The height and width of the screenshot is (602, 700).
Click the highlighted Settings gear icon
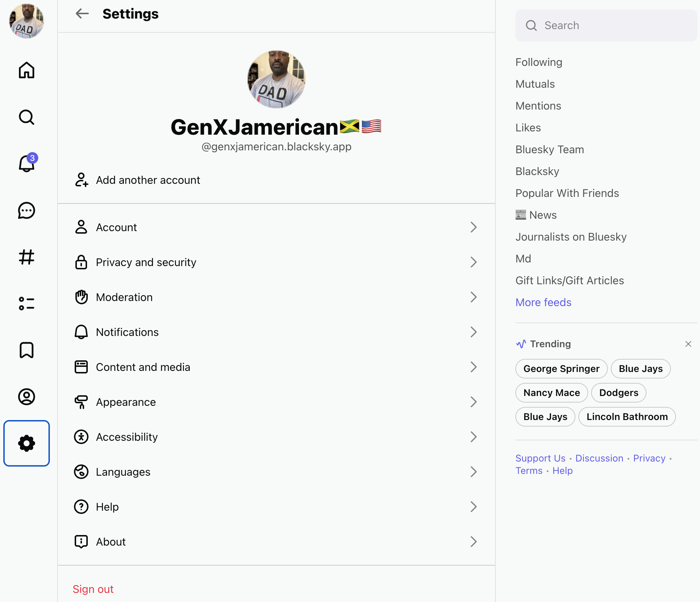pyautogui.click(x=26, y=443)
